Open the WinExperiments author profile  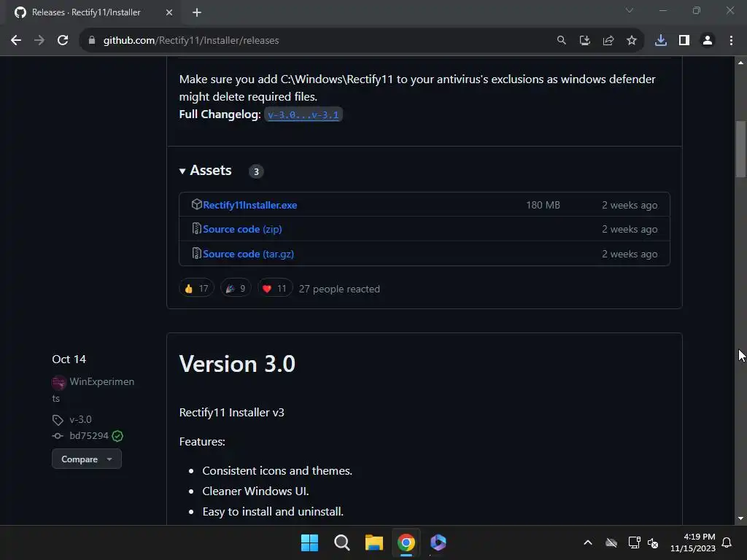[x=102, y=382]
